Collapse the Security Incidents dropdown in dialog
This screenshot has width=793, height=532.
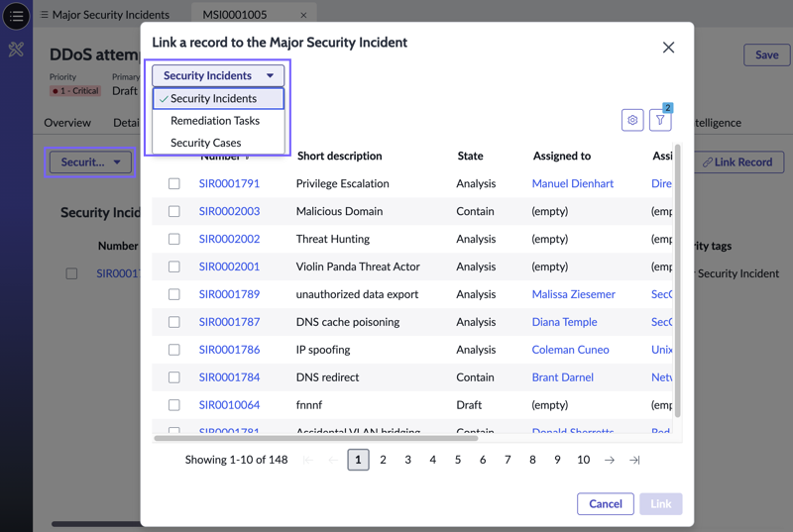pyautogui.click(x=218, y=75)
